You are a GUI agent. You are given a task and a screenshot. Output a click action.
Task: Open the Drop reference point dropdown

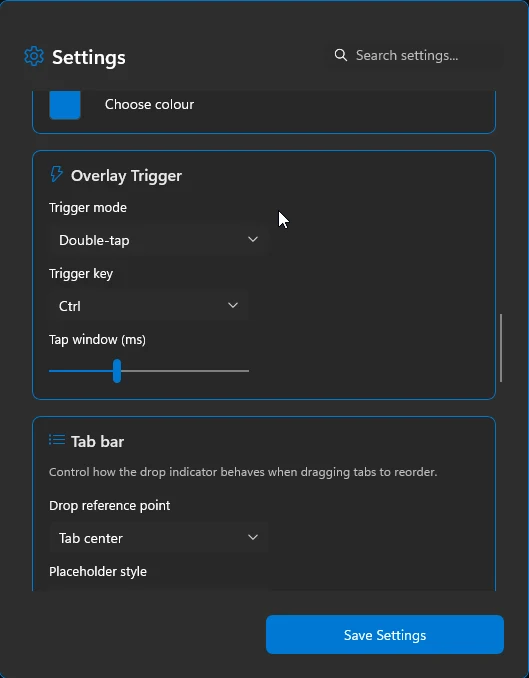(x=159, y=538)
